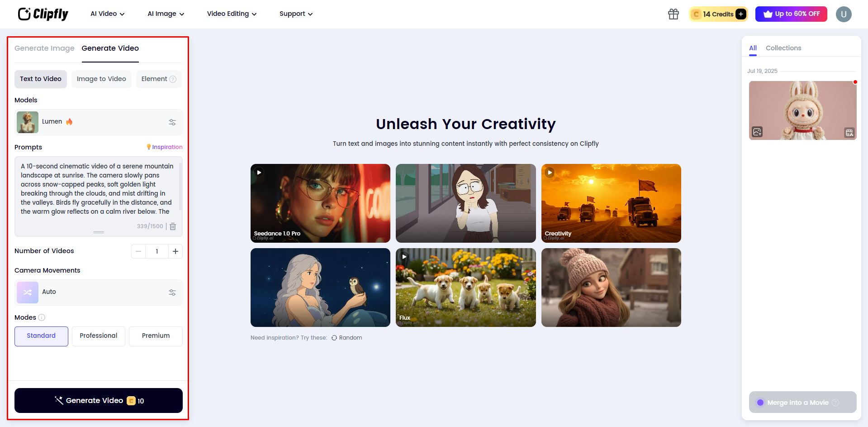Click the Element help question mark icon

(173, 79)
